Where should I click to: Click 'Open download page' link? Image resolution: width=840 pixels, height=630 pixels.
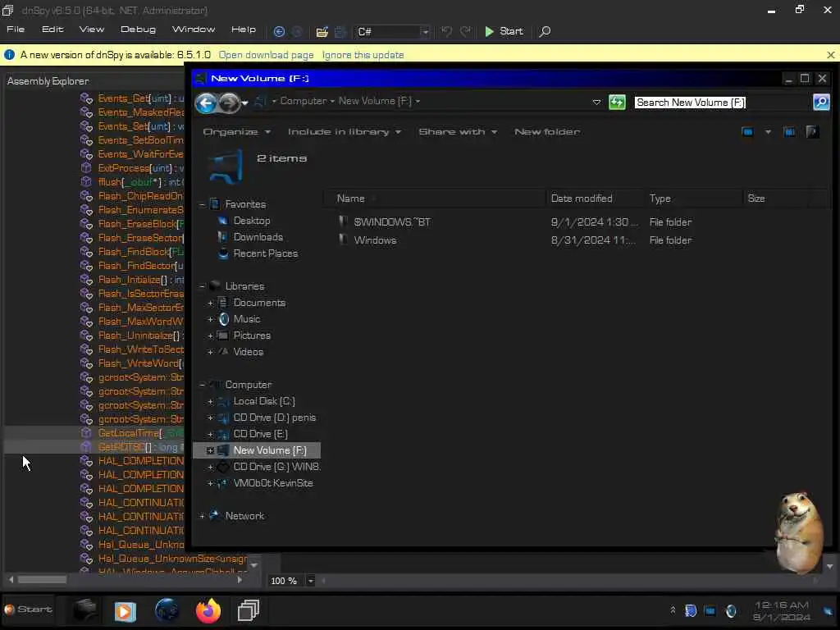pyautogui.click(x=267, y=55)
